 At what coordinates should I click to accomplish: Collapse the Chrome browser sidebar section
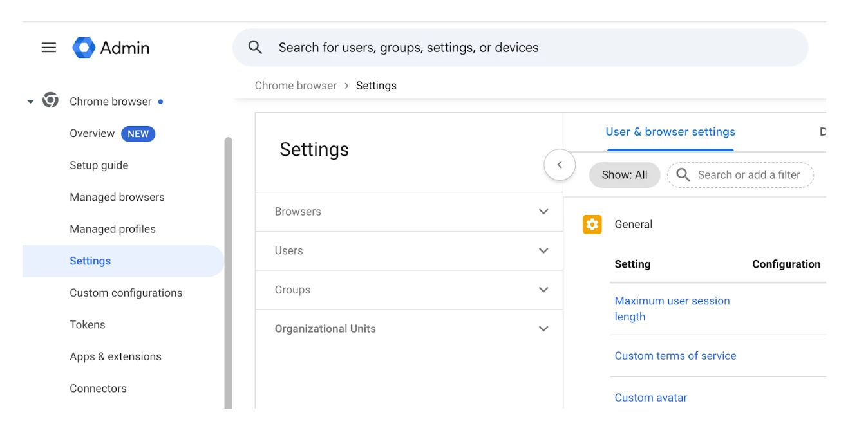(x=30, y=102)
